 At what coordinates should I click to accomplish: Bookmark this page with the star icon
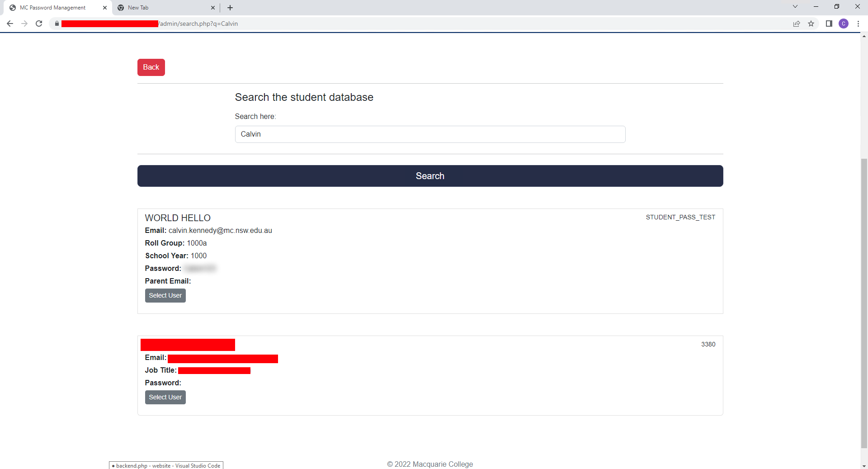coord(811,24)
